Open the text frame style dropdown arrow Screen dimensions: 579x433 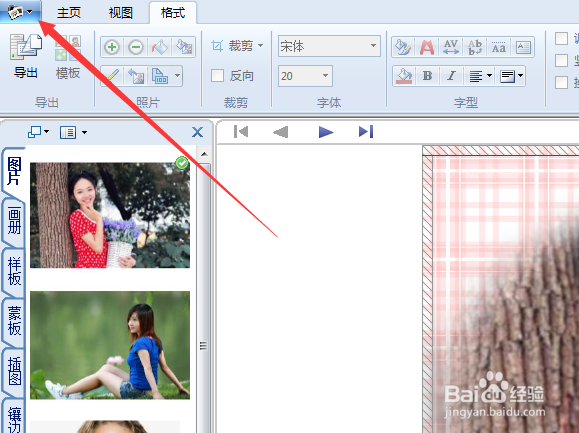(521, 76)
